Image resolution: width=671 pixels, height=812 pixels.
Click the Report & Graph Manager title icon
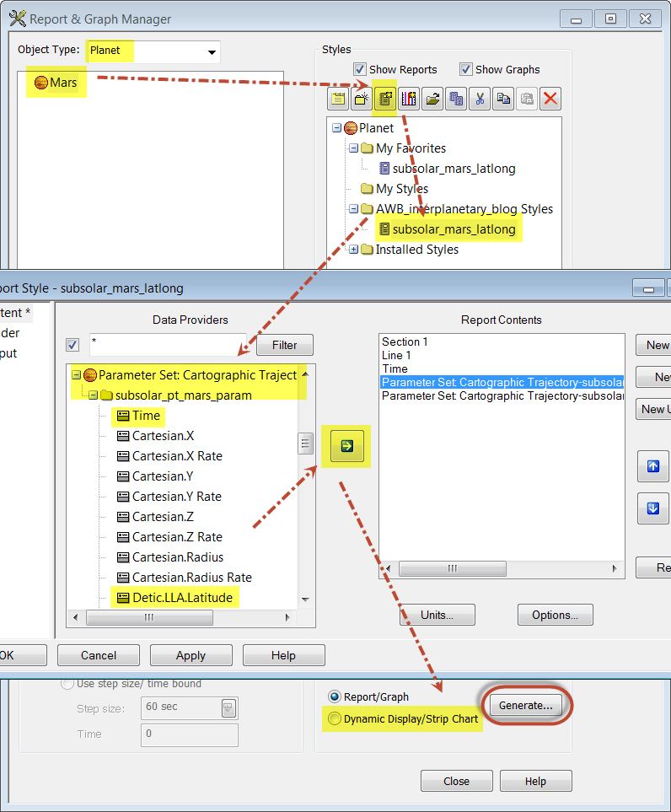click(18, 19)
